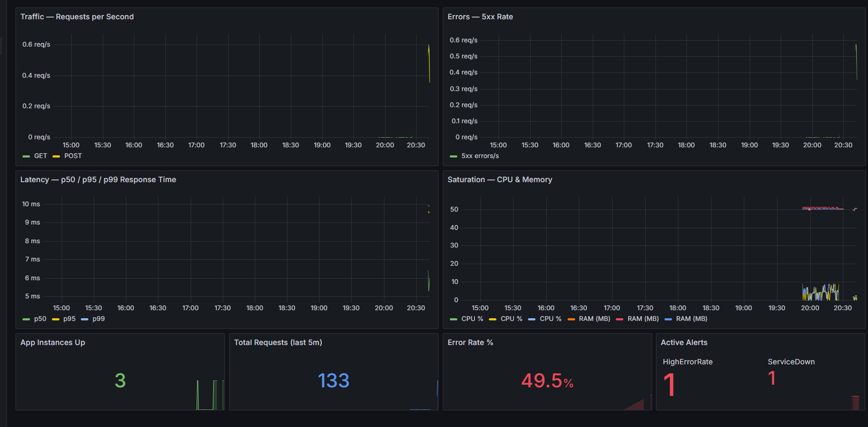Image resolution: width=868 pixels, height=427 pixels.
Task: Toggle the green CPU % legend entry
Action: (x=472, y=319)
